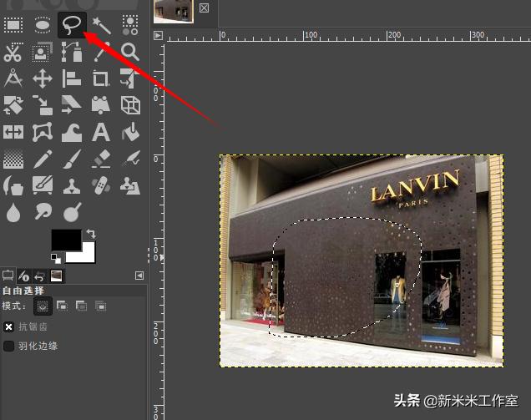Select the Ink tool
The width and height of the screenshot is (531, 420).
pos(13,185)
